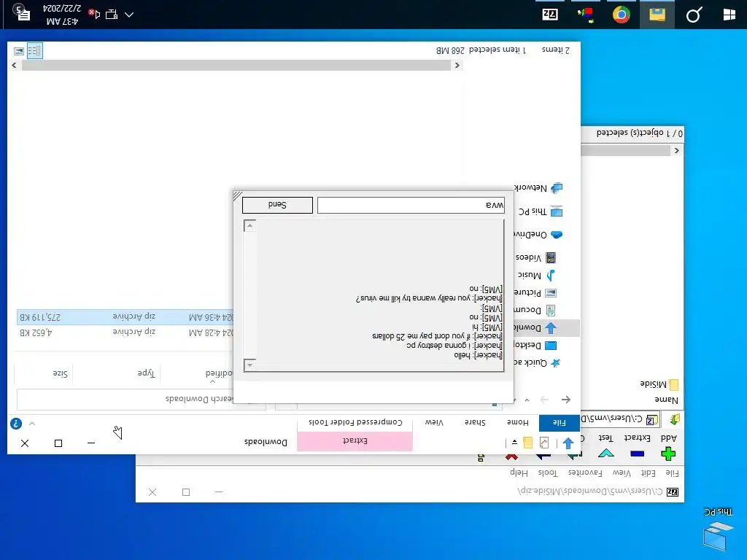The image size is (747, 560).
Task: Click the red Delete icon in 7-Zip toolbar
Action: [x=511, y=456]
